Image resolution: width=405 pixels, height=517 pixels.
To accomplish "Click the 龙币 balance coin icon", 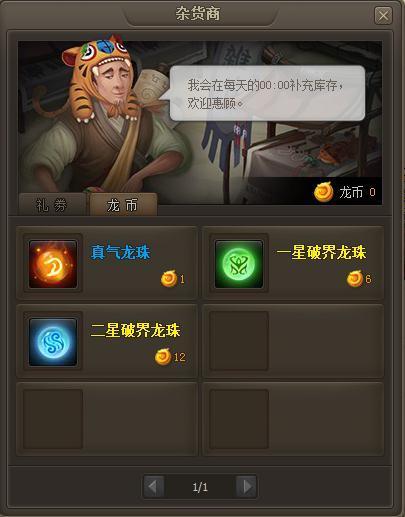I will (x=324, y=192).
